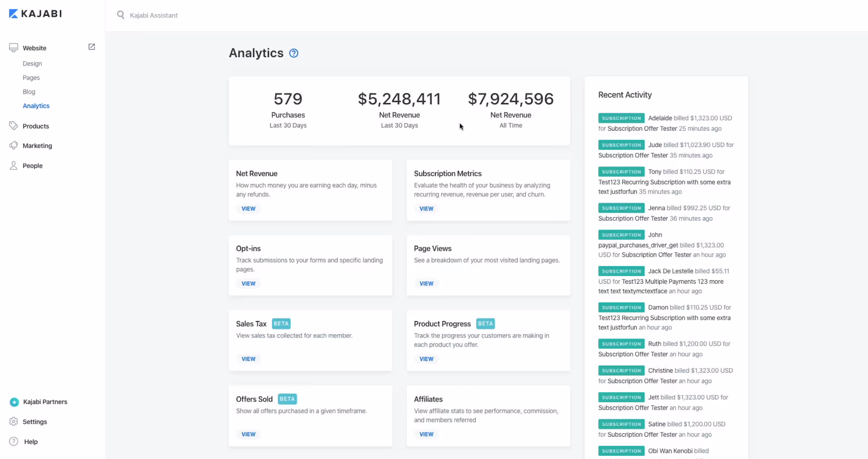Click the Kajabi Partners circle icon
This screenshot has width=868, height=459.
coord(14,402)
